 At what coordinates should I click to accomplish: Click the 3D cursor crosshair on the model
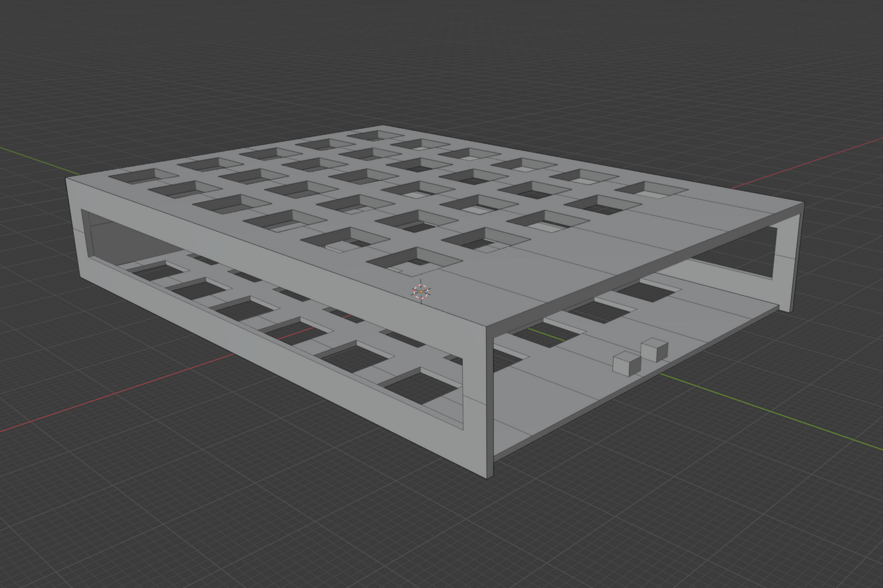coord(421,291)
